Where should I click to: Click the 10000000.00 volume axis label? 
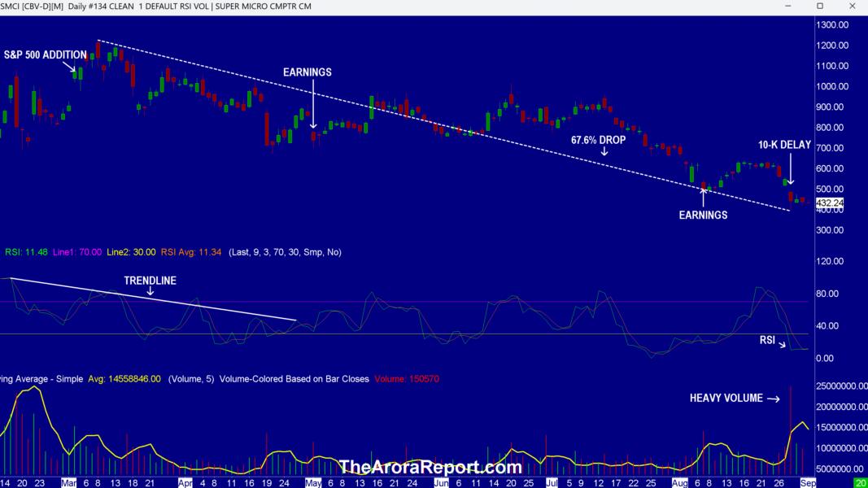[x=841, y=448]
